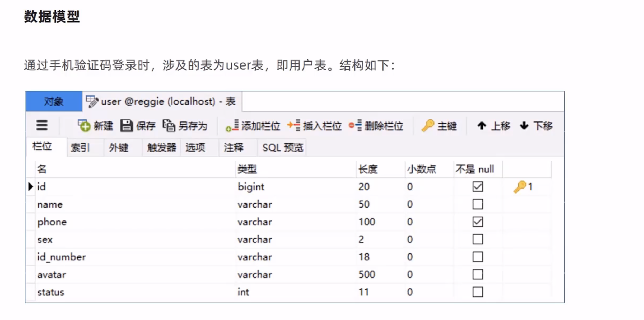Image resolution: width=644 pixels, height=320 pixels.
Task: Click the primary key icon in id row
Action: [520, 187]
